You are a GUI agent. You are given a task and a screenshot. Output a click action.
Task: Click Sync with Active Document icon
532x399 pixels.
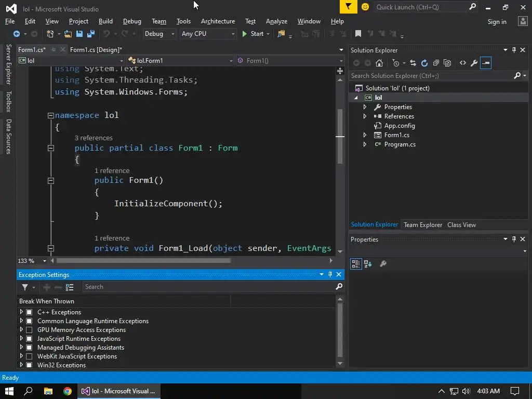click(x=413, y=63)
